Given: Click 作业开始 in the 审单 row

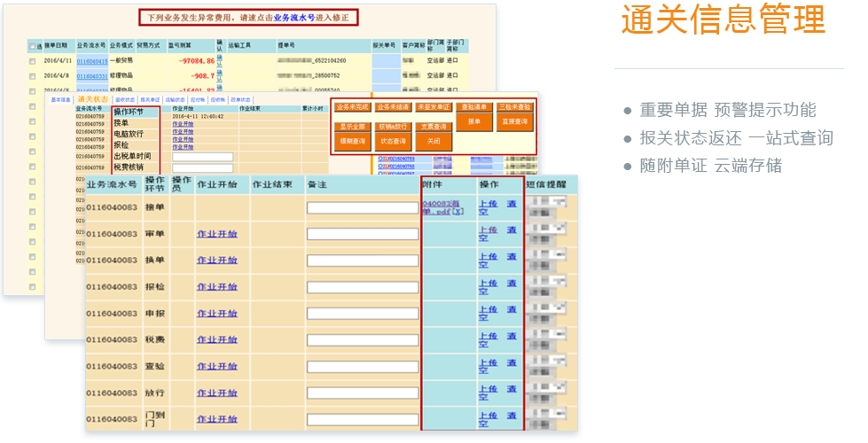Looking at the screenshot, I should (217, 234).
